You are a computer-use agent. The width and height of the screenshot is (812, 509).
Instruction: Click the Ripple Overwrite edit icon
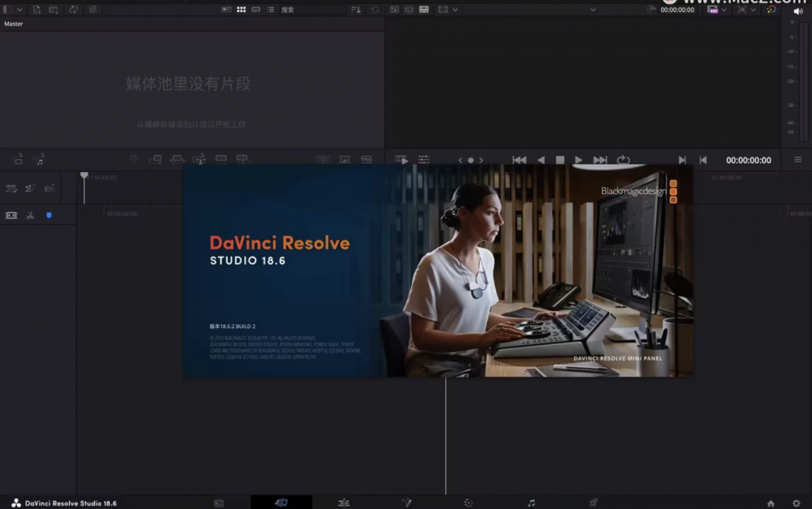point(177,159)
